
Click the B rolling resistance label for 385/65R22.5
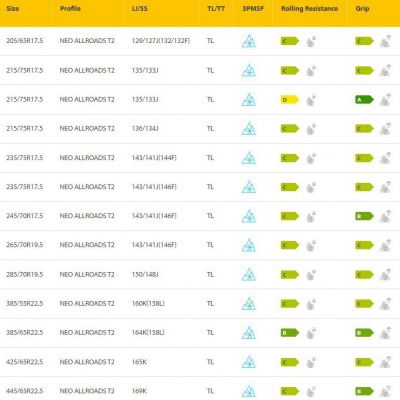click(290, 333)
